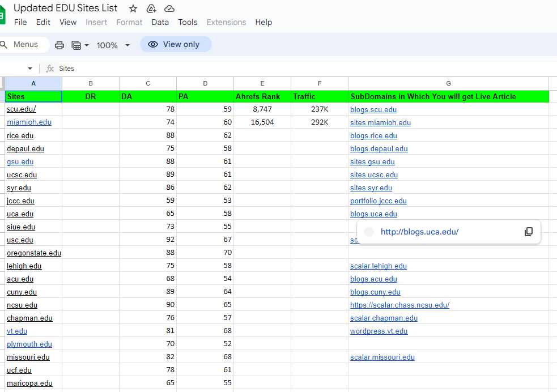Select the Traffic value 292K
Image resolution: width=557 pixels, height=392 pixels.
(320, 122)
